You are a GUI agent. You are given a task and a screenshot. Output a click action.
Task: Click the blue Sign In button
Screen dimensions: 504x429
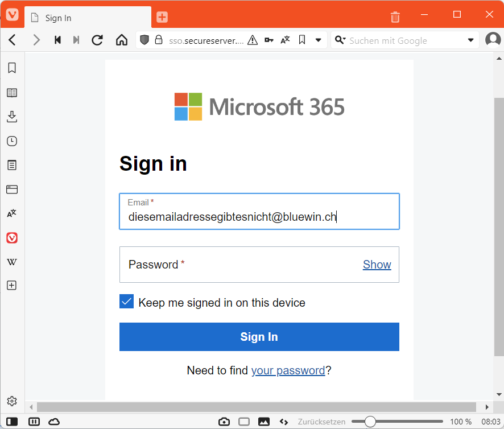point(259,337)
